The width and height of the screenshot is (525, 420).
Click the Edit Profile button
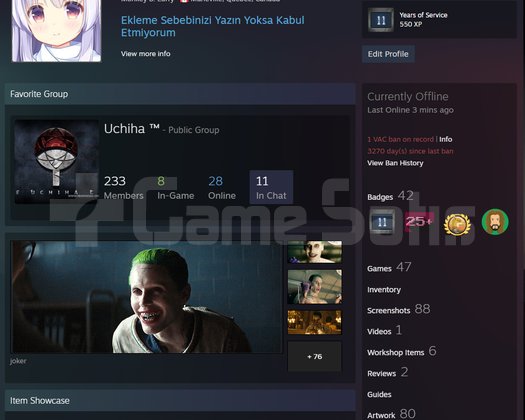click(388, 54)
